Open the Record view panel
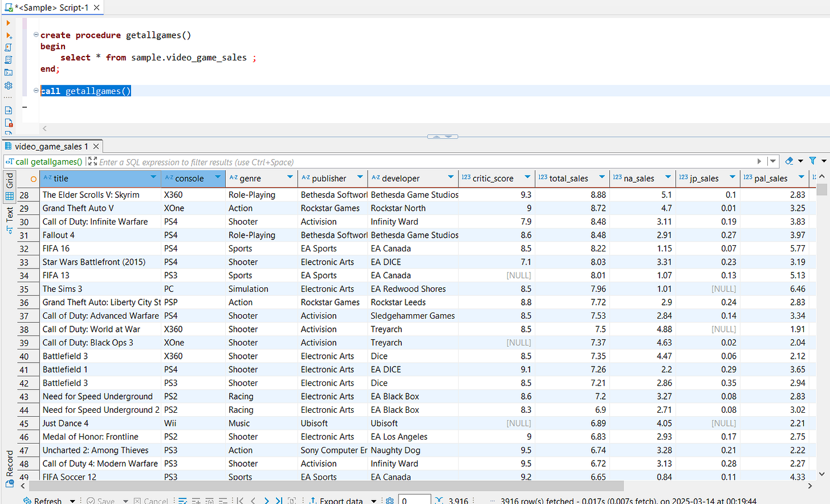This screenshot has height=504, width=830. click(x=9, y=469)
